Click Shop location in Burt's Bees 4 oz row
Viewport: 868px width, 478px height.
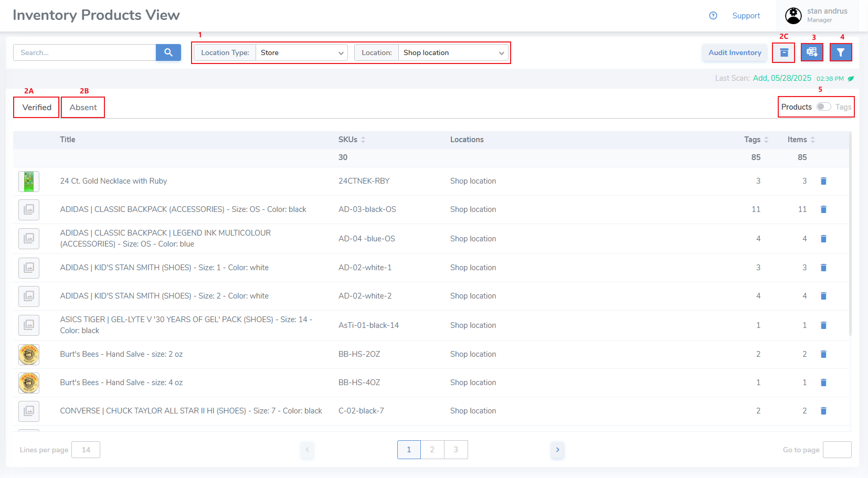tap(473, 383)
